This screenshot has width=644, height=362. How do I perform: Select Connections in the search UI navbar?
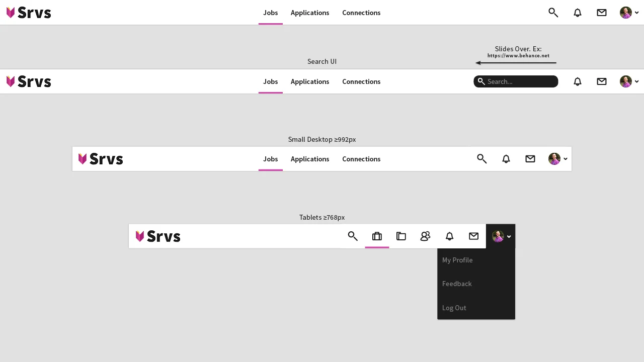(x=361, y=81)
